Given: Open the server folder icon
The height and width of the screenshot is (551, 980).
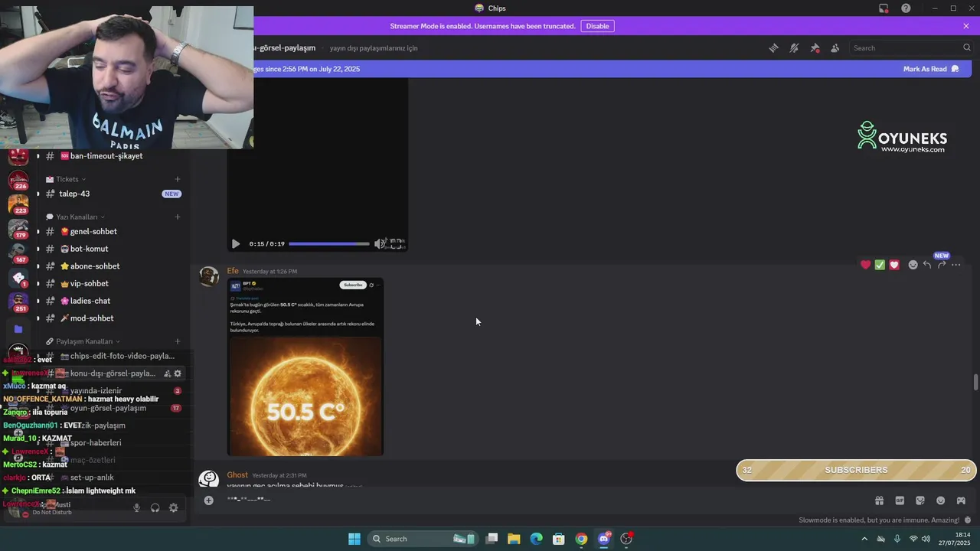Looking at the screenshot, I should pyautogui.click(x=18, y=329).
